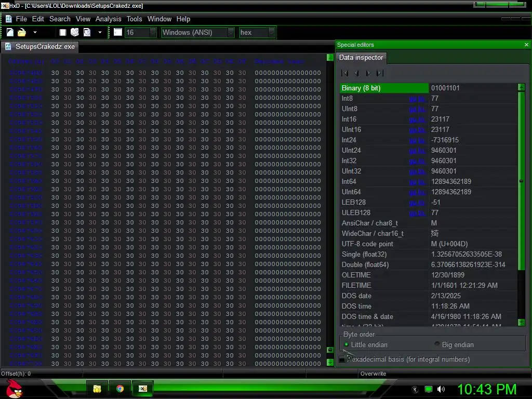Screen dimensions: 532x399
Task: Click the go to link for Int24
Action: pos(417,140)
